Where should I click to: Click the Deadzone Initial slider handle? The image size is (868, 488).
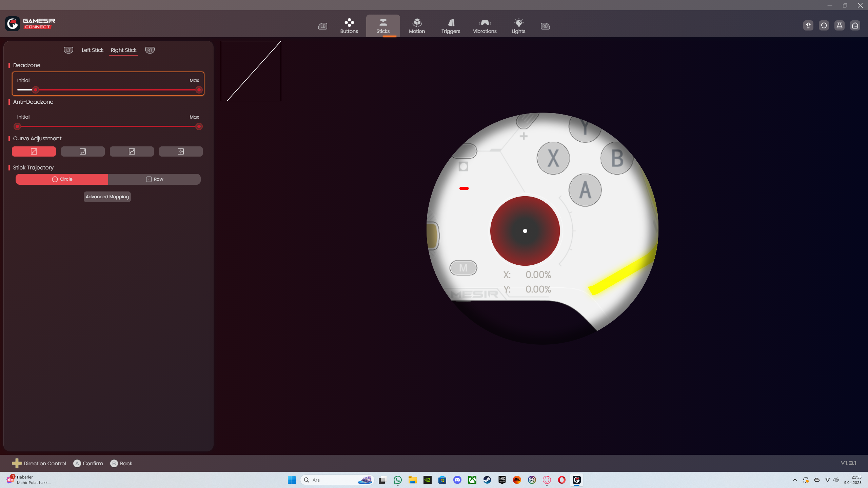click(36, 90)
